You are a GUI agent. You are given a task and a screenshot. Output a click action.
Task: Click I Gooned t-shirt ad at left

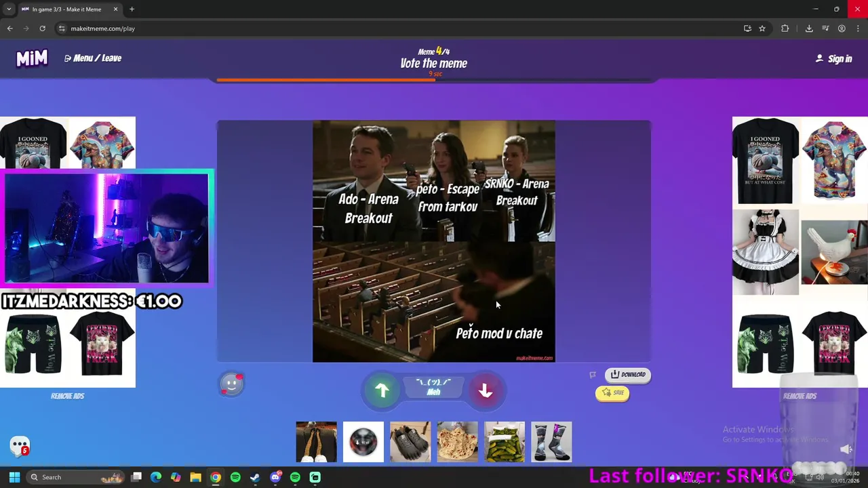pyautogui.click(x=33, y=144)
